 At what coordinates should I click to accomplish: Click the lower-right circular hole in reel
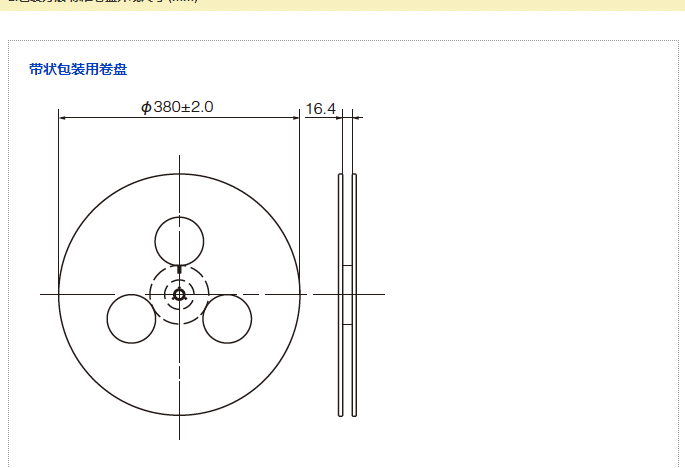coord(227,319)
